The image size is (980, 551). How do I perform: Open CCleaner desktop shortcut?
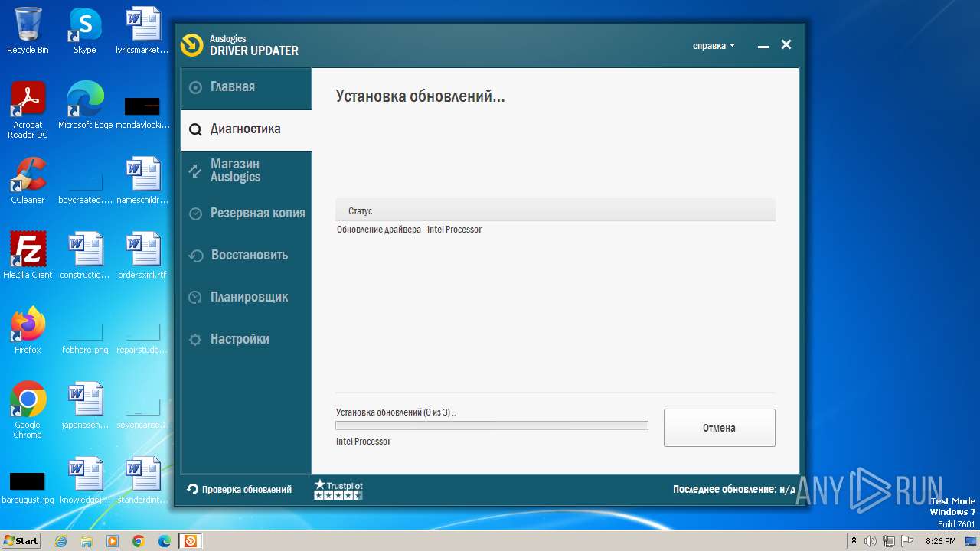pos(28,181)
